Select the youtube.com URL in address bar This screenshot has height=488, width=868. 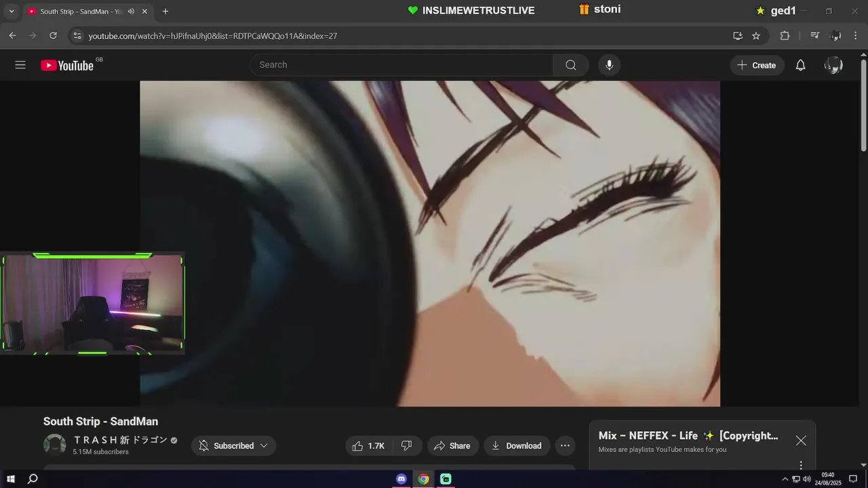[x=213, y=36]
